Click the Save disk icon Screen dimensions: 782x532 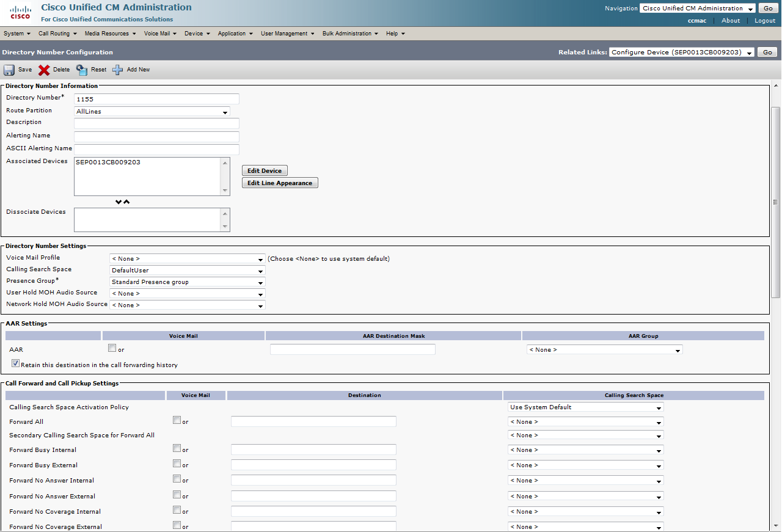9,70
